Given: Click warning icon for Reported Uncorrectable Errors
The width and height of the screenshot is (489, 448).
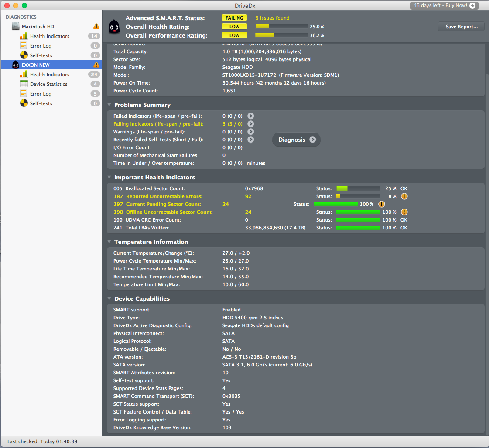Looking at the screenshot, I should pyautogui.click(x=404, y=196).
